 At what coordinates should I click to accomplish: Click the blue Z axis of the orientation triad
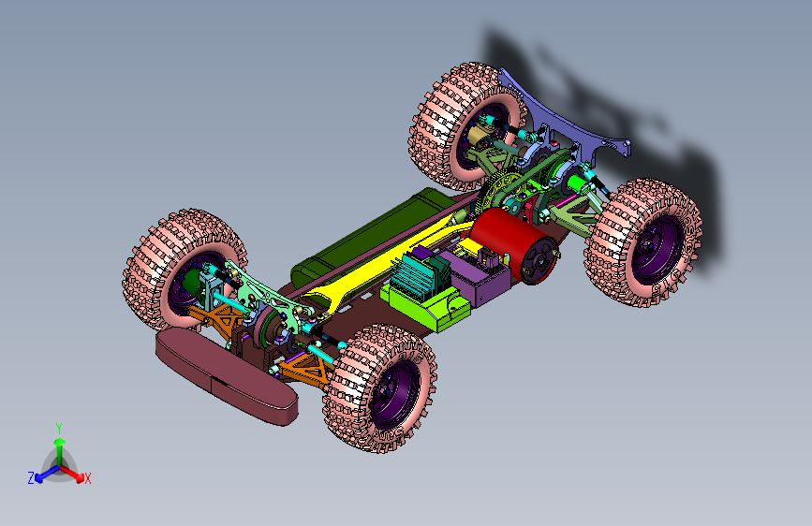pos(47,475)
